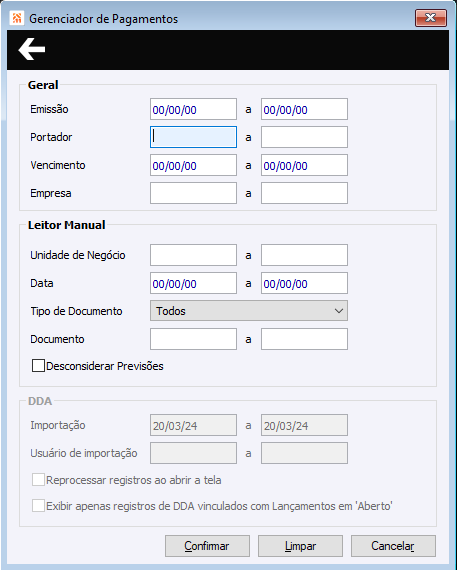The image size is (457, 570).
Task: Click the Gerenciador de Pagamentos app icon
Action: pyautogui.click(x=17, y=18)
